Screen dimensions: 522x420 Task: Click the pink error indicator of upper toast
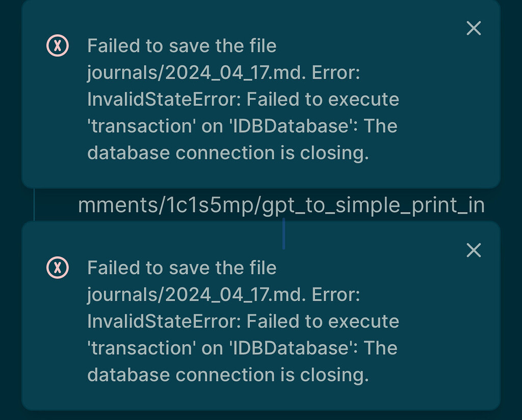pos(57,46)
